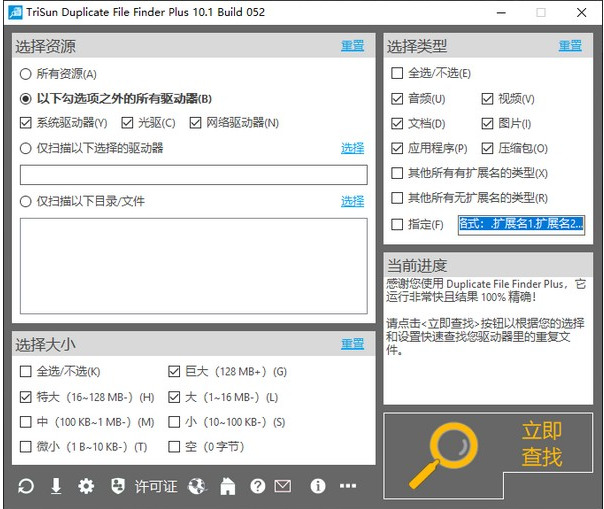The height and width of the screenshot is (509, 604).
Task: Enable 其他所有无扩展名的类型(R) checkbox
Action: click(397, 198)
